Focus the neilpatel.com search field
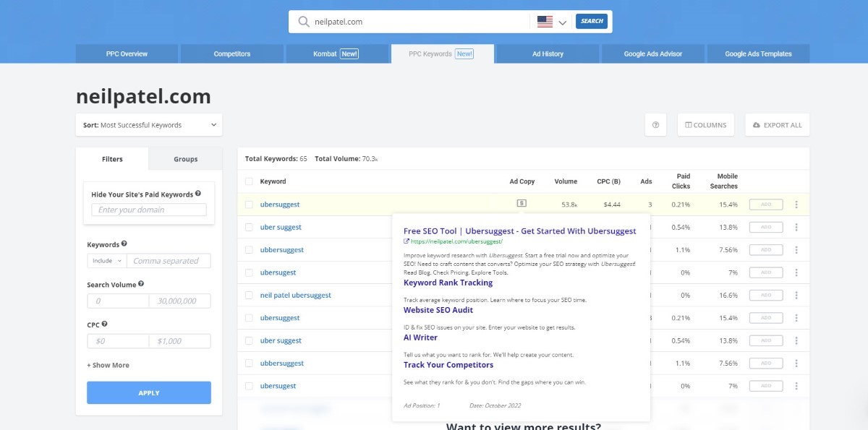The image size is (868, 430). 420,22
